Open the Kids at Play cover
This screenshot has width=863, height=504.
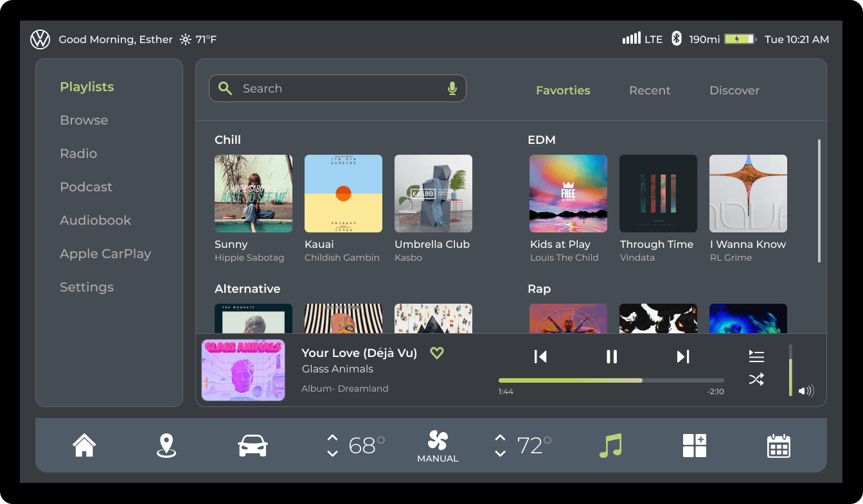click(568, 193)
